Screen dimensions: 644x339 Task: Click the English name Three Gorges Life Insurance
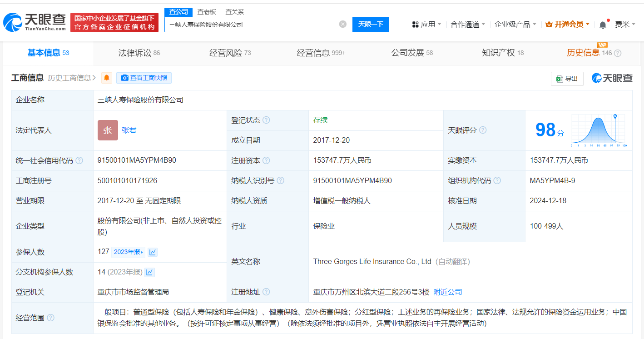(372, 261)
